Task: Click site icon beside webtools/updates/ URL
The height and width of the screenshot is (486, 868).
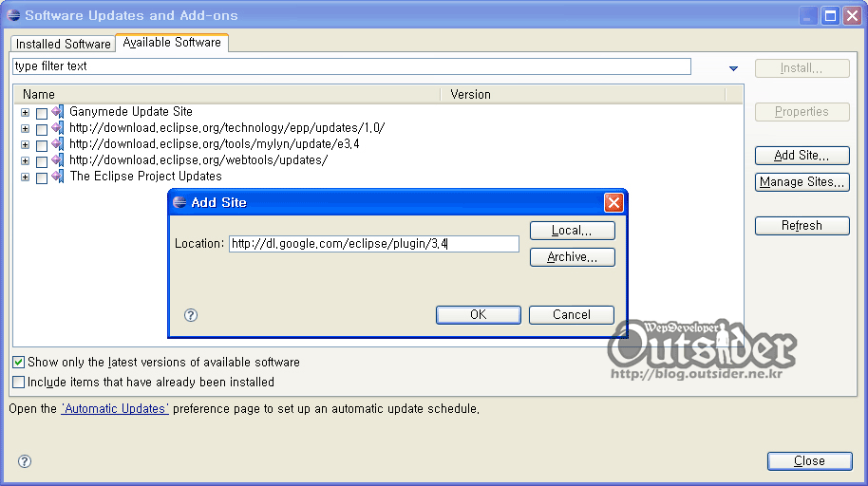Action: point(58,160)
